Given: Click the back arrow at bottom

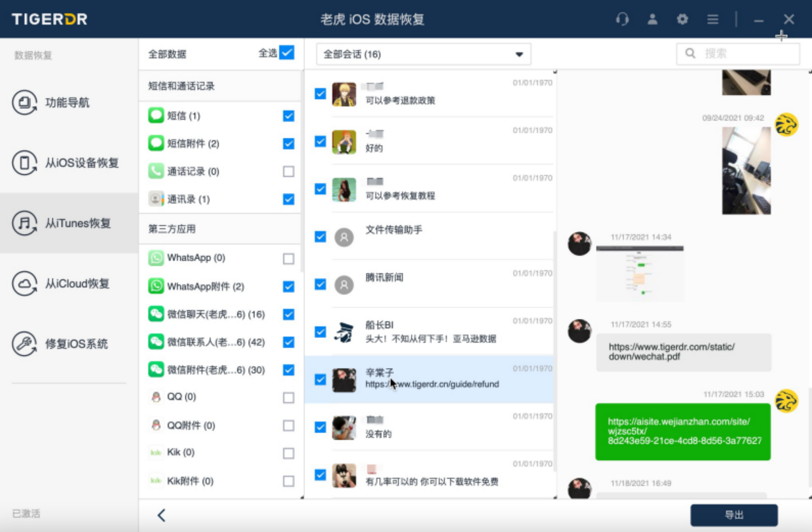Looking at the screenshot, I should 161,515.
